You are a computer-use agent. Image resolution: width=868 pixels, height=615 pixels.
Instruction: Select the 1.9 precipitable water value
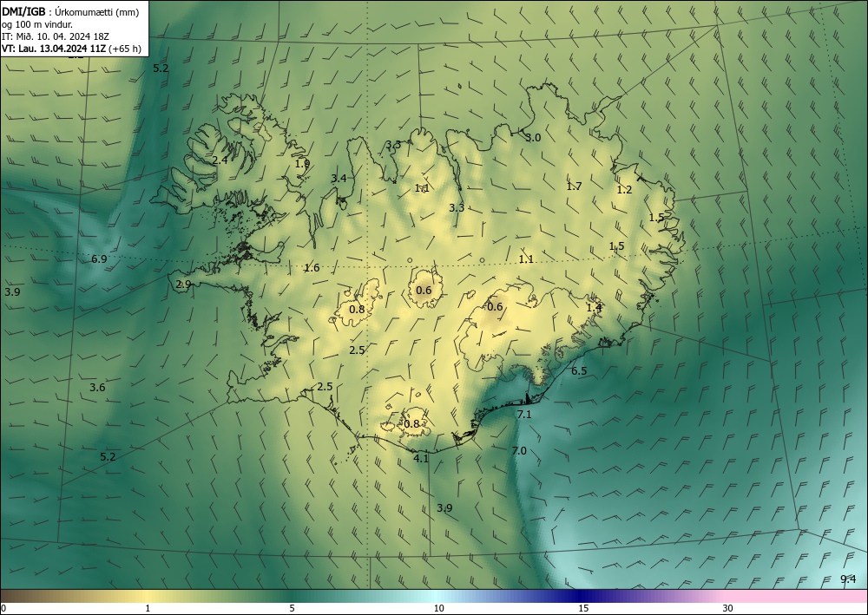302,163
